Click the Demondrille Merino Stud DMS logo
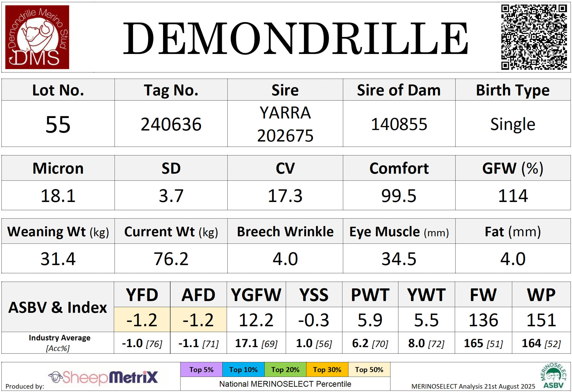Image resolution: width=572 pixels, height=392 pixels. click(37, 37)
